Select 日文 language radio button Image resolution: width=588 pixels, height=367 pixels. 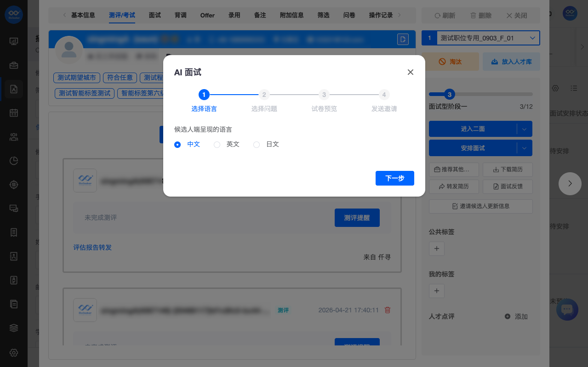tap(257, 144)
